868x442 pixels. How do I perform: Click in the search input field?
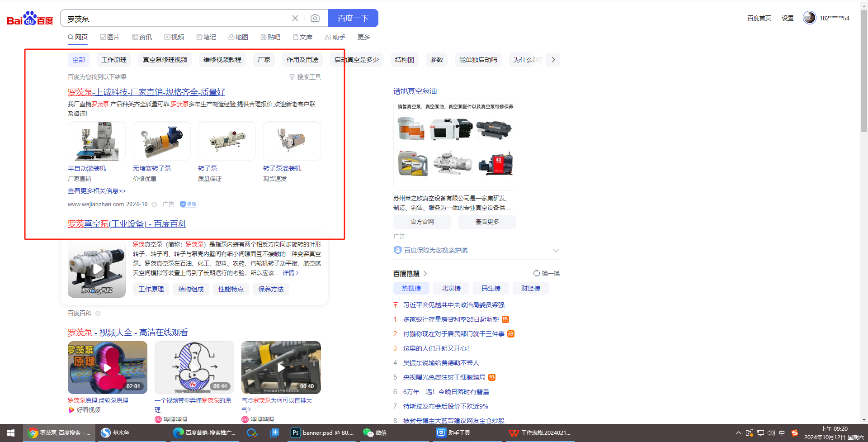[x=176, y=19]
